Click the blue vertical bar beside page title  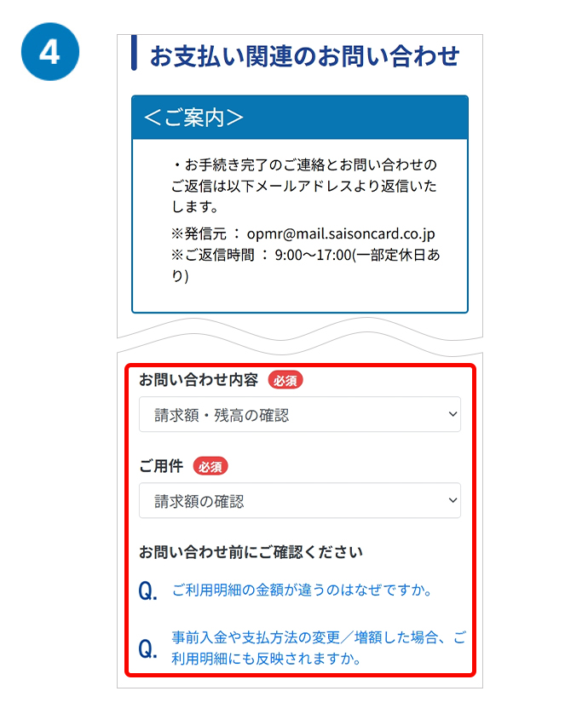coord(134,52)
